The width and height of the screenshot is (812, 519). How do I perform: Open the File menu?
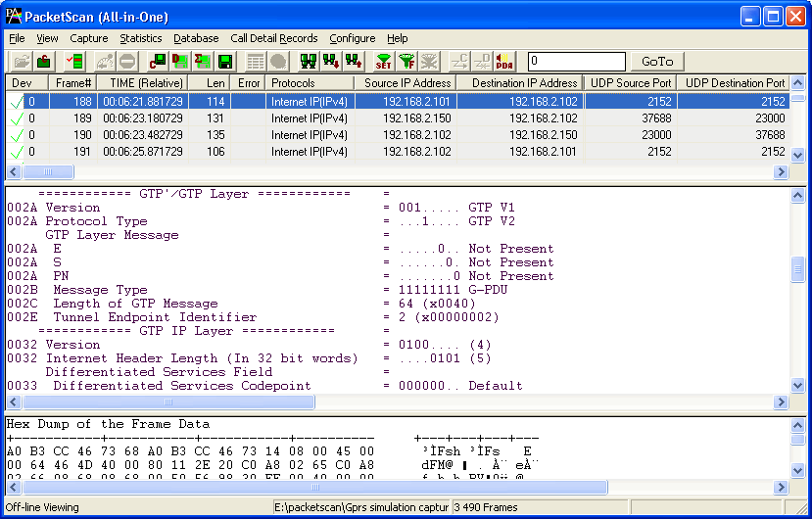[x=17, y=38]
